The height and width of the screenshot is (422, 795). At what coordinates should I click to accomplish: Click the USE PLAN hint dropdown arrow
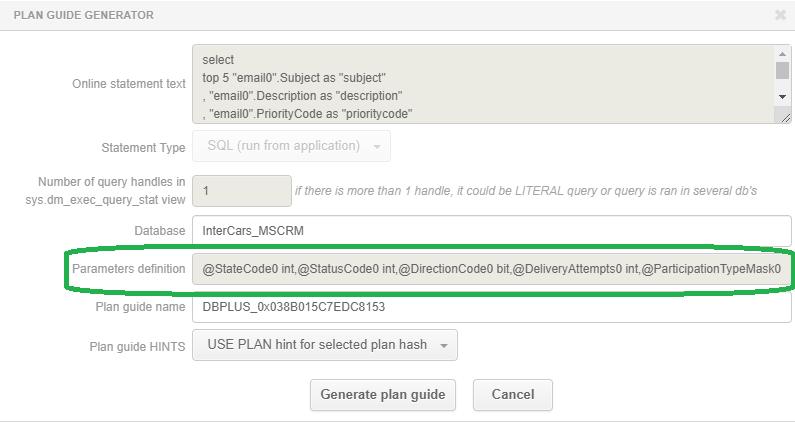[x=444, y=346]
